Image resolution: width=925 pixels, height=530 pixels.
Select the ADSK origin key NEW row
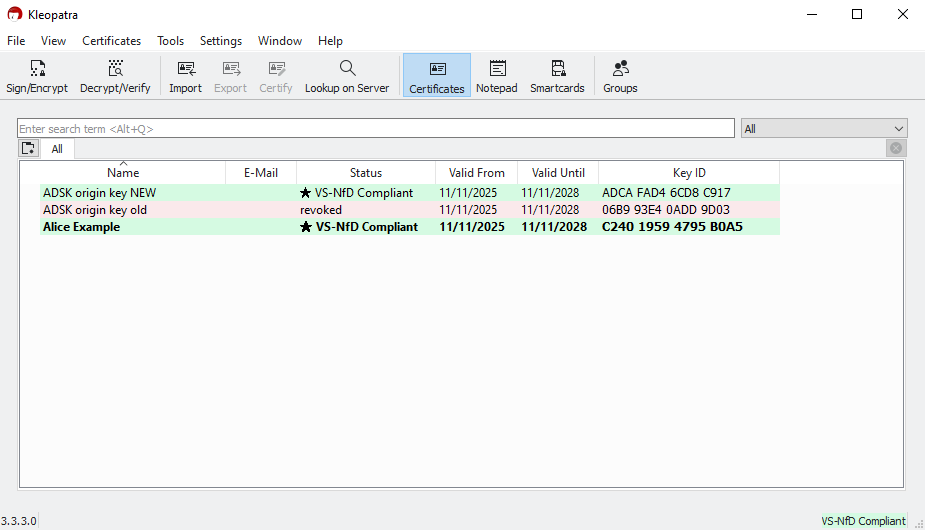(x=410, y=192)
